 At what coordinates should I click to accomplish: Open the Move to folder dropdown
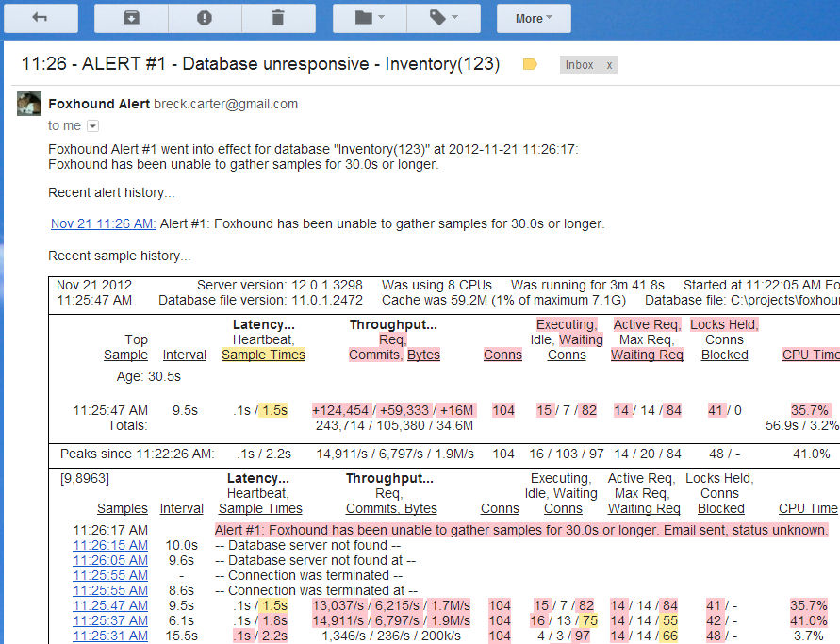tap(370, 18)
